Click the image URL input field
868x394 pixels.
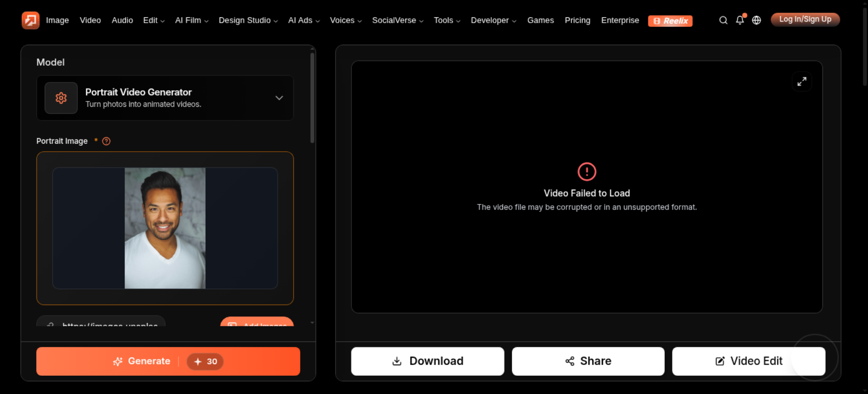101,322
